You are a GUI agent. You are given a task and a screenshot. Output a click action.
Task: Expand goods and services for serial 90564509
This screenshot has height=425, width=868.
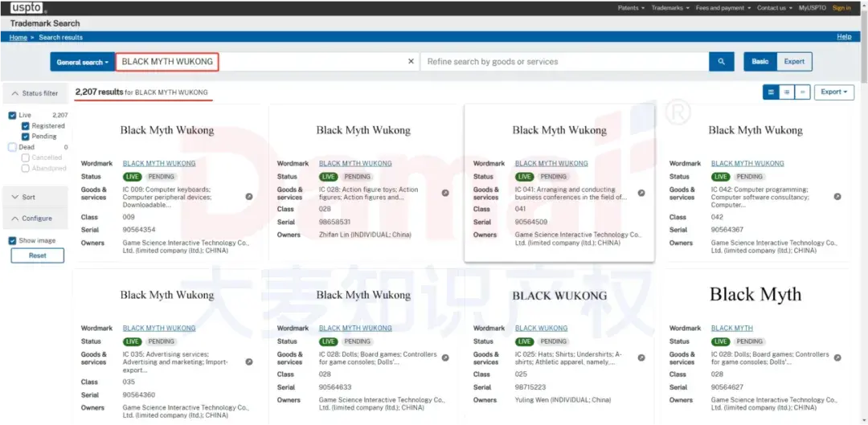641,193
